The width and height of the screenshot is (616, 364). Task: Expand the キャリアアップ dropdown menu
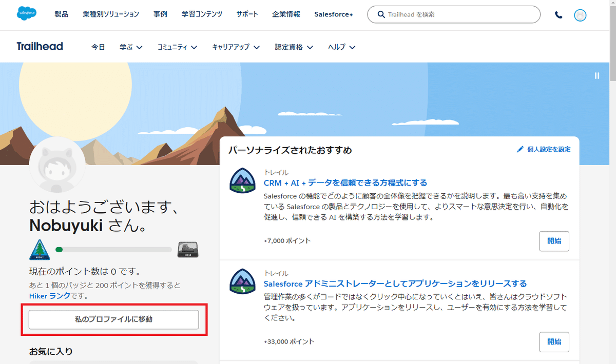tap(236, 47)
